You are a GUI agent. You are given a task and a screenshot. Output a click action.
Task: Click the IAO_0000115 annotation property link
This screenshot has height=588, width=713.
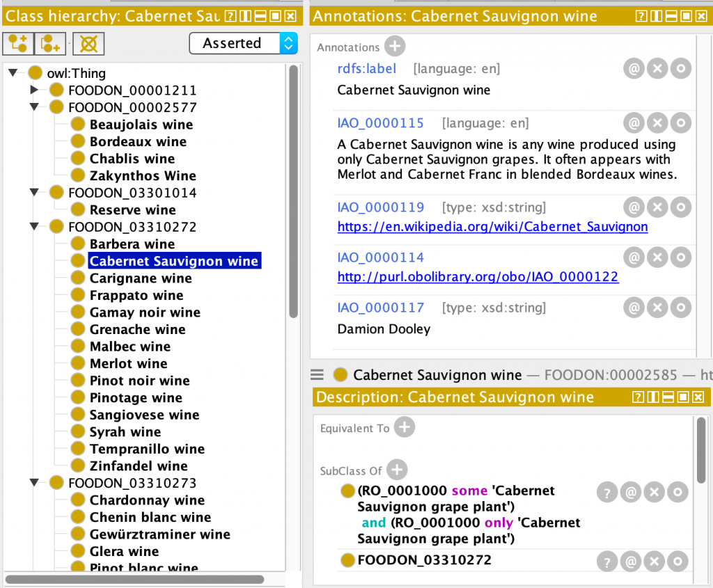coord(380,122)
